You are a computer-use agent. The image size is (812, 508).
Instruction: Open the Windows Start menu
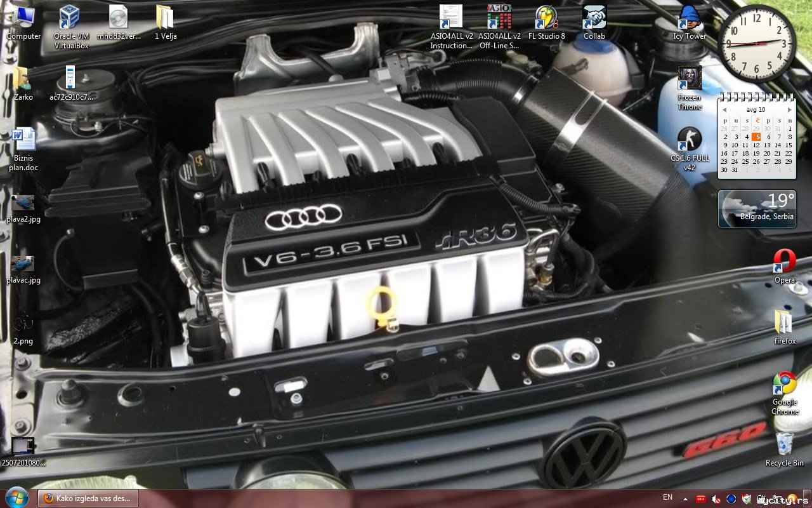(16, 498)
